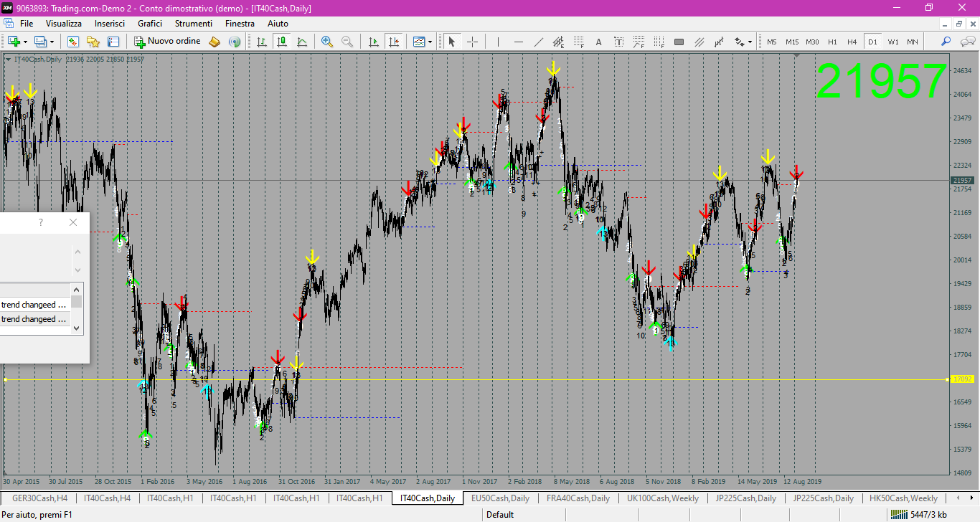Open the Inserisci menu
Viewport: 980px width, 522px height.
tap(110, 24)
